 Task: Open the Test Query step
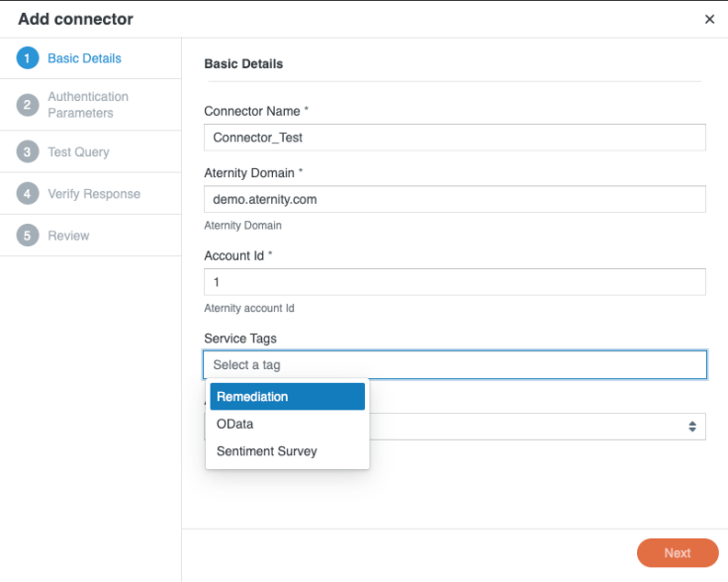[x=78, y=152]
